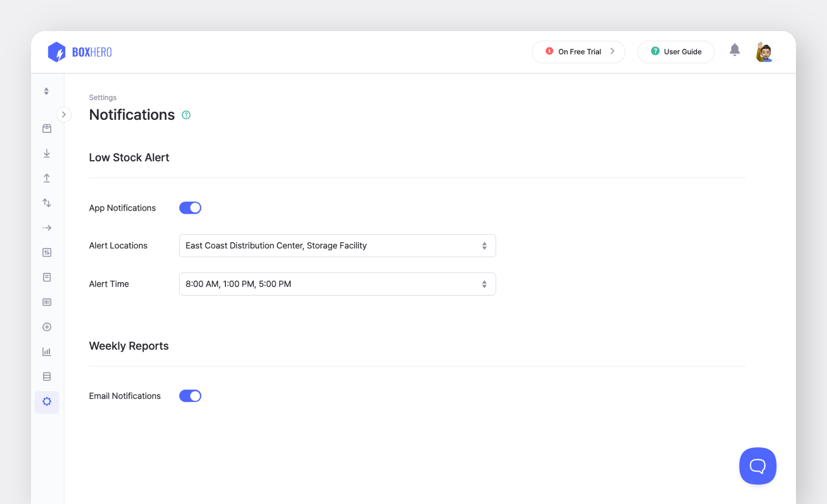The width and height of the screenshot is (827, 504).
Task: Expand the collapsed sidebar with the chevron
Action: [x=64, y=114]
